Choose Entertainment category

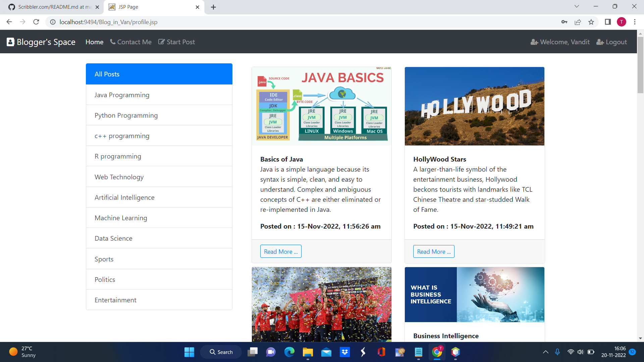(159, 300)
